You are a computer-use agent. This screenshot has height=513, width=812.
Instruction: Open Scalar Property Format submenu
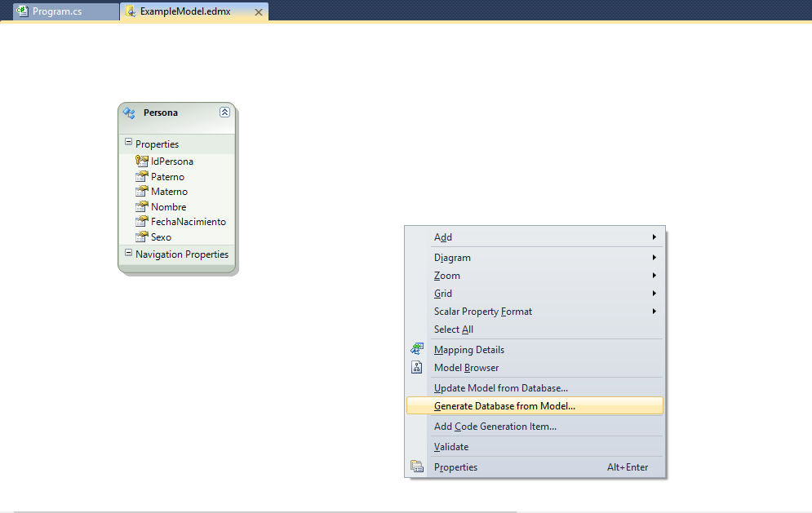click(x=482, y=312)
